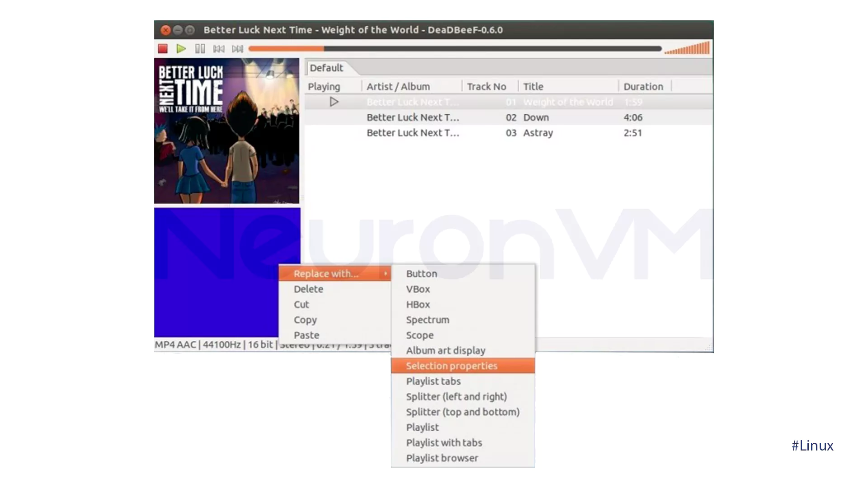Pause the current track
Viewport: 868px width, 488px height.
pos(200,49)
